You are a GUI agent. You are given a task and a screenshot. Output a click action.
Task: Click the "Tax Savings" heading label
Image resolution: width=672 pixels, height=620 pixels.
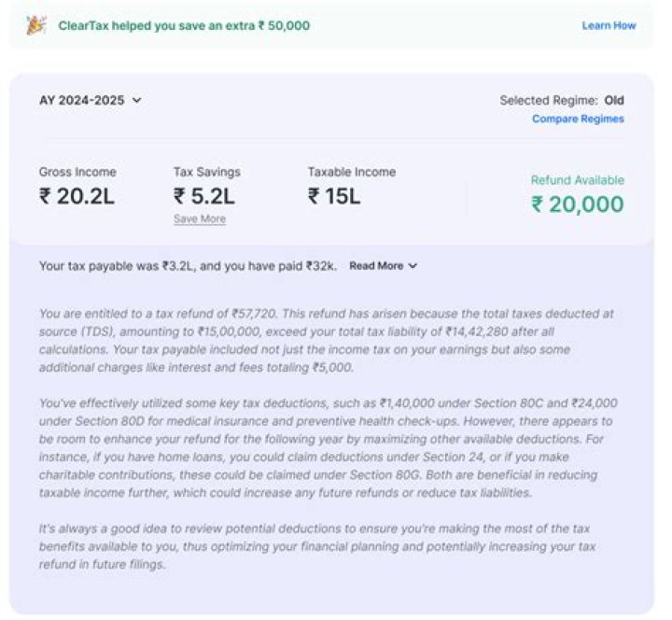pyautogui.click(x=206, y=172)
